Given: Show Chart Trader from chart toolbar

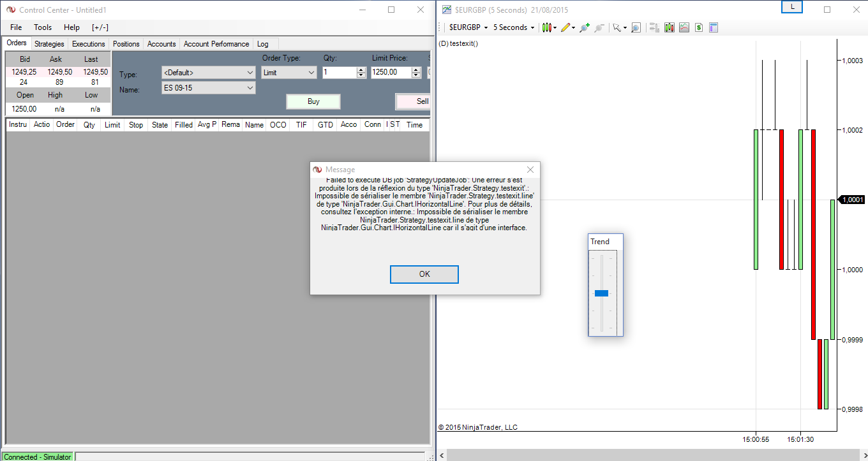Looking at the screenshot, I should pos(670,27).
